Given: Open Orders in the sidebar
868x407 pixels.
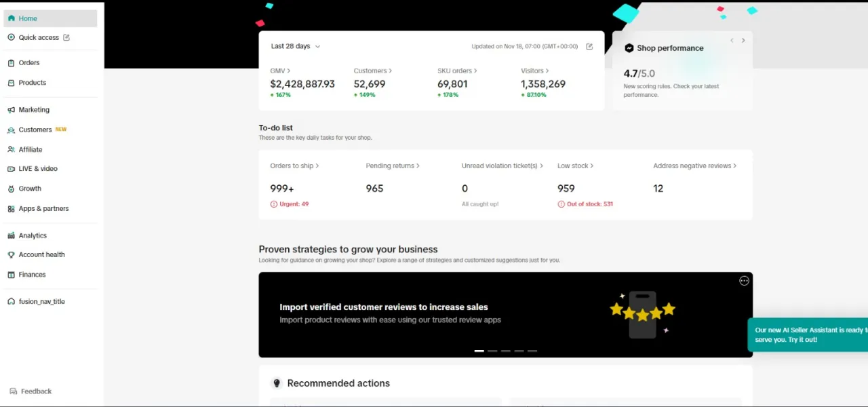Looking at the screenshot, I should click(29, 63).
